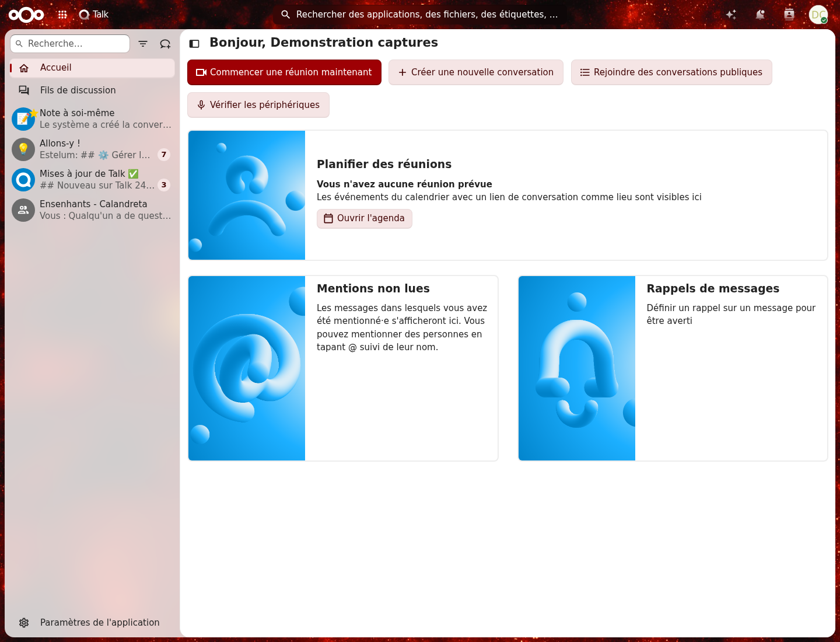Click the new conversation bubble icon
Screen dimensions: 840x642
pyautogui.click(x=165, y=44)
